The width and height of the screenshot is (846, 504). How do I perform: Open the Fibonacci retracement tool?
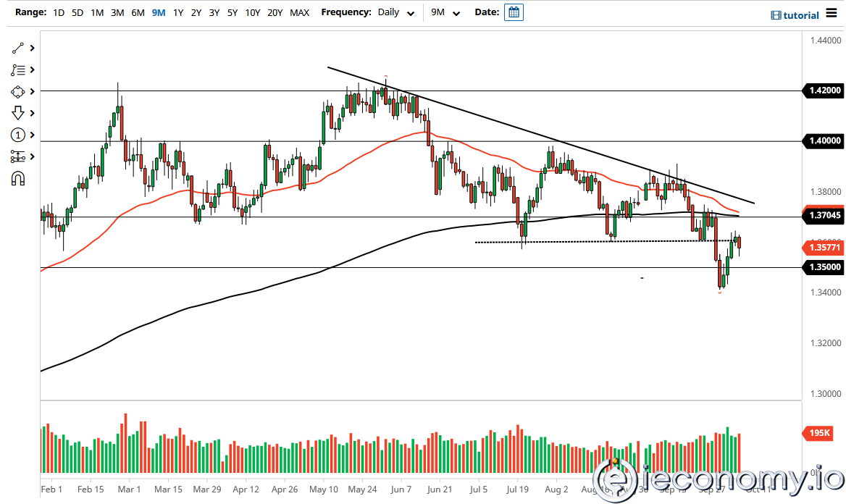pyautogui.click(x=18, y=70)
